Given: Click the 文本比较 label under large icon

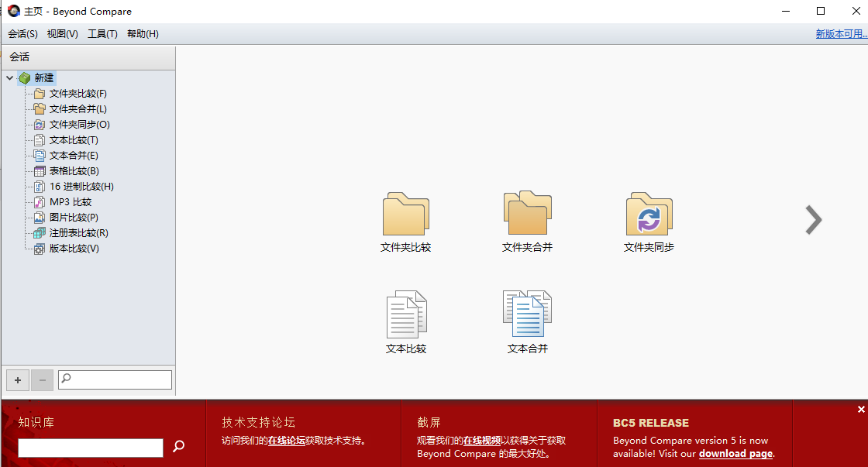Looking at the screenshot, I should coord(406,349).
